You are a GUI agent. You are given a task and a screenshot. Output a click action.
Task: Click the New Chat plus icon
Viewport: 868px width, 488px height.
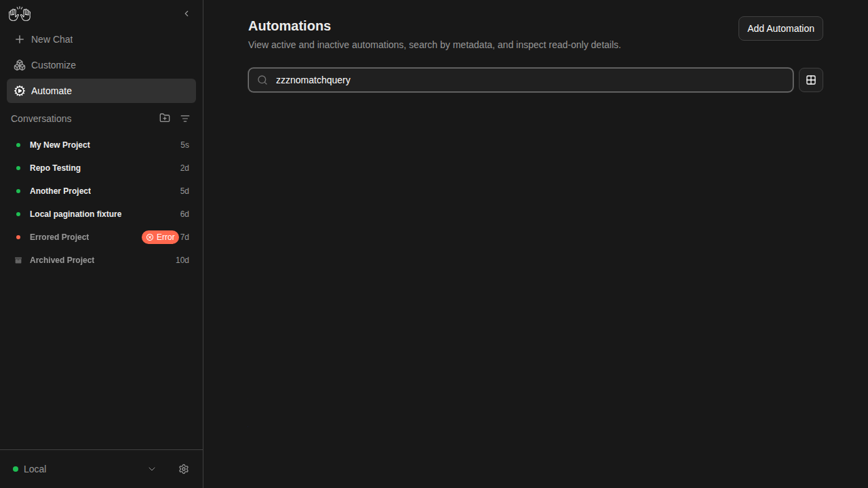pyautogui.click(x=20, y=39)
